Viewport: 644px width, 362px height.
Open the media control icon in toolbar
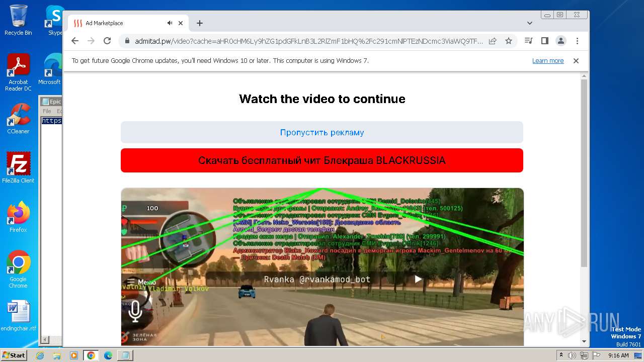point(528,41)
